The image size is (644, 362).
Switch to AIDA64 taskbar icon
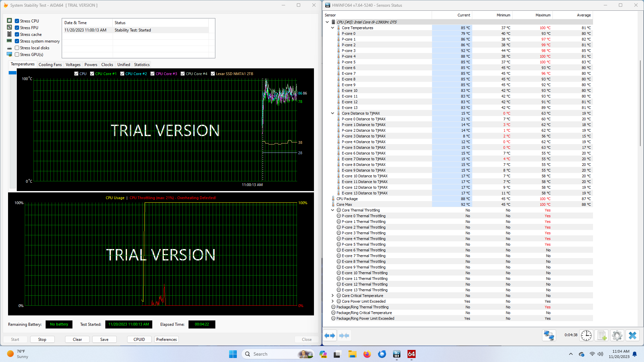[x=412, y=354]
